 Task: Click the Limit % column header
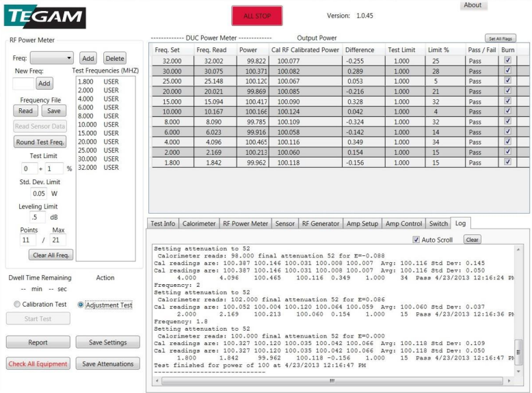click(444, 50)
